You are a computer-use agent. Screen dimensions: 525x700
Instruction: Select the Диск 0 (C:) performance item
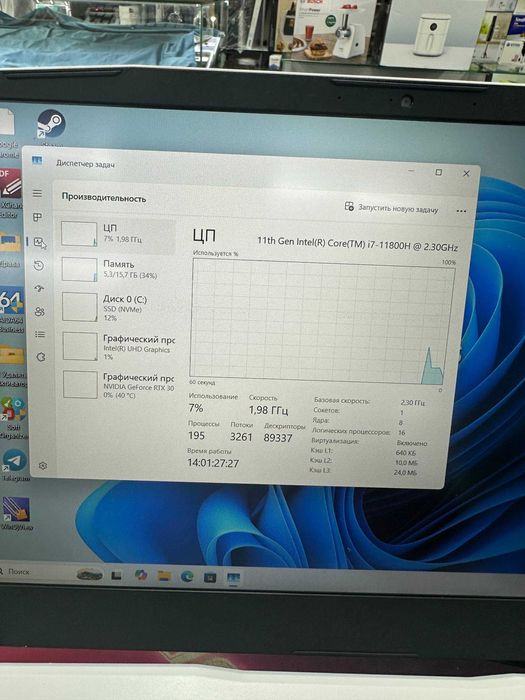(117, 308)
